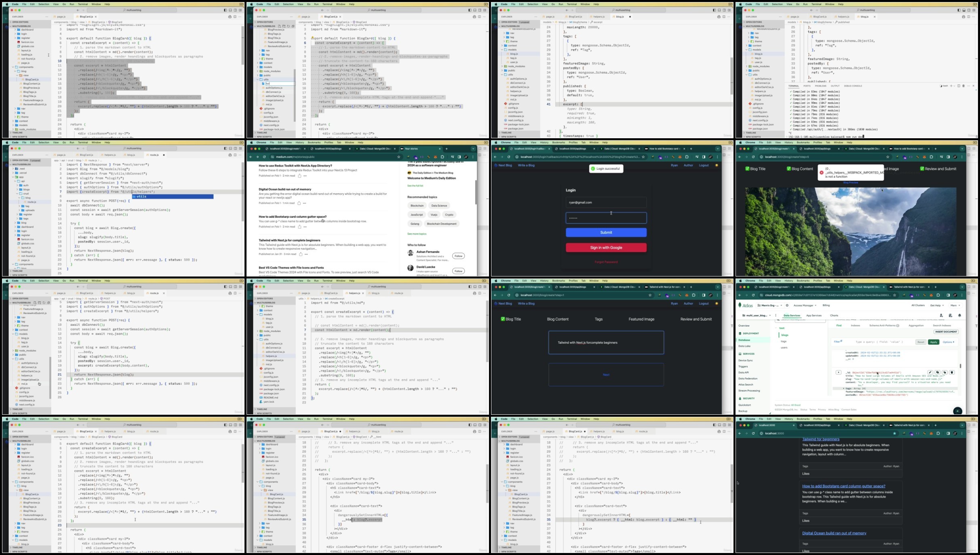Open more options for Medium's Tailwind story
Screen dimensions: 980x555
pyautogui.click(x=306, y=254)
